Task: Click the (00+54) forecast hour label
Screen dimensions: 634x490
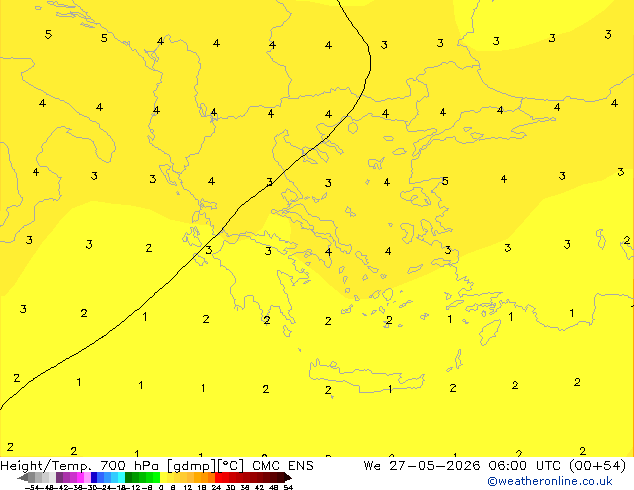Action: 597,466
